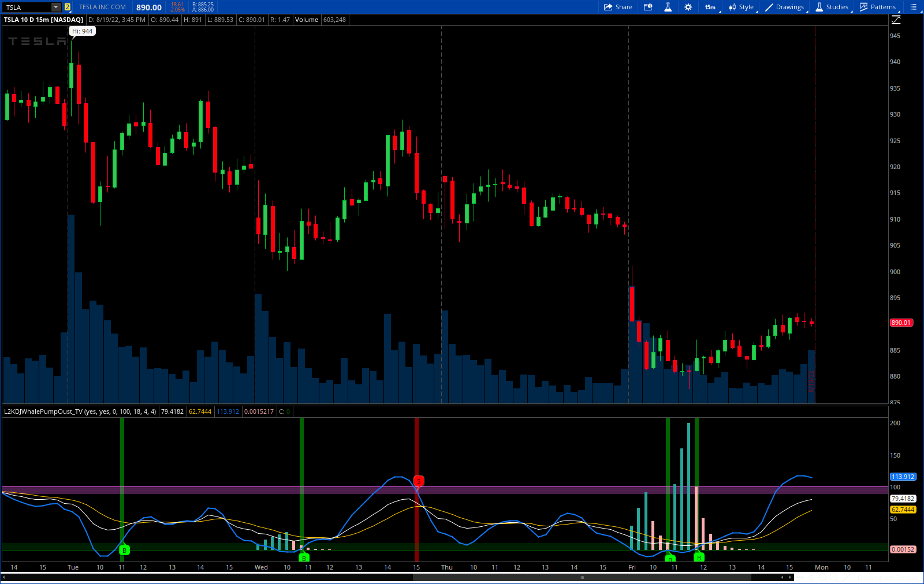
Task: Toggle the price axis scale icon
Action: pyautogui.click(x=896, y=20)
